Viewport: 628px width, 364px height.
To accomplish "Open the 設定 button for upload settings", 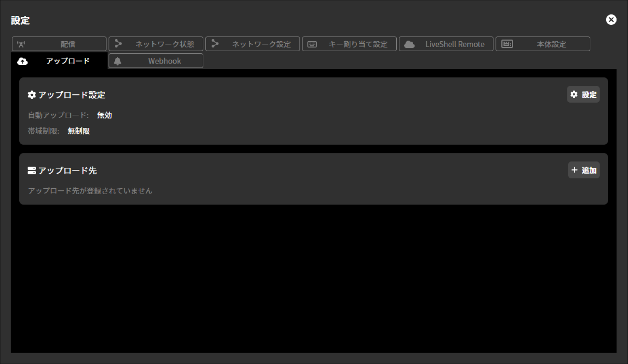I will point(583,95).
